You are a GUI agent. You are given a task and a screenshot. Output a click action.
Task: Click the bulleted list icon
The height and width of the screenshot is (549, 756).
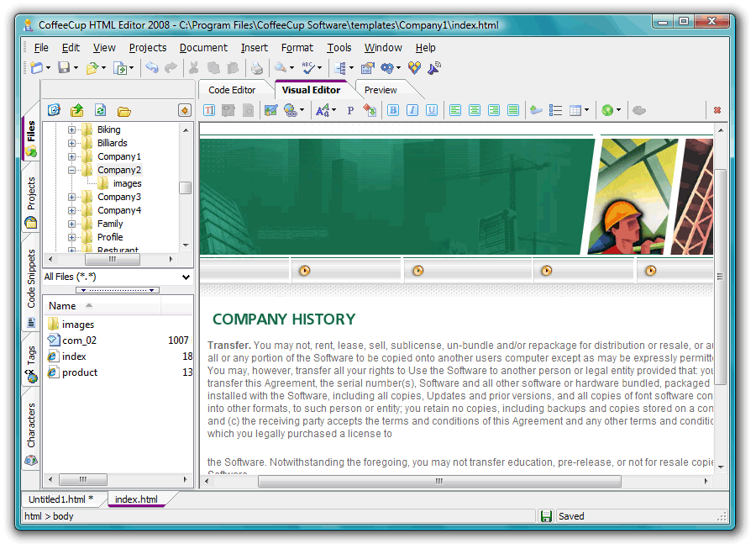[x=555, y=110]
